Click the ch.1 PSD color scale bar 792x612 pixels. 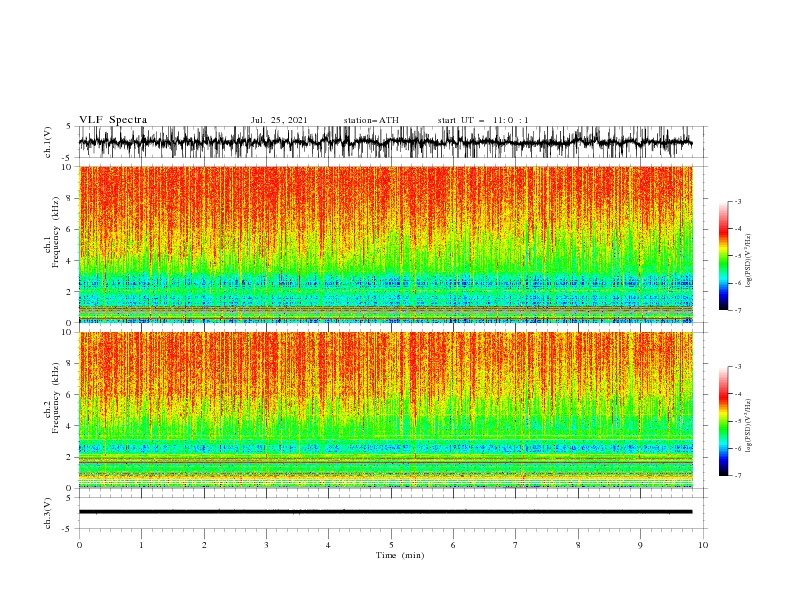click(x=723, y=256)
